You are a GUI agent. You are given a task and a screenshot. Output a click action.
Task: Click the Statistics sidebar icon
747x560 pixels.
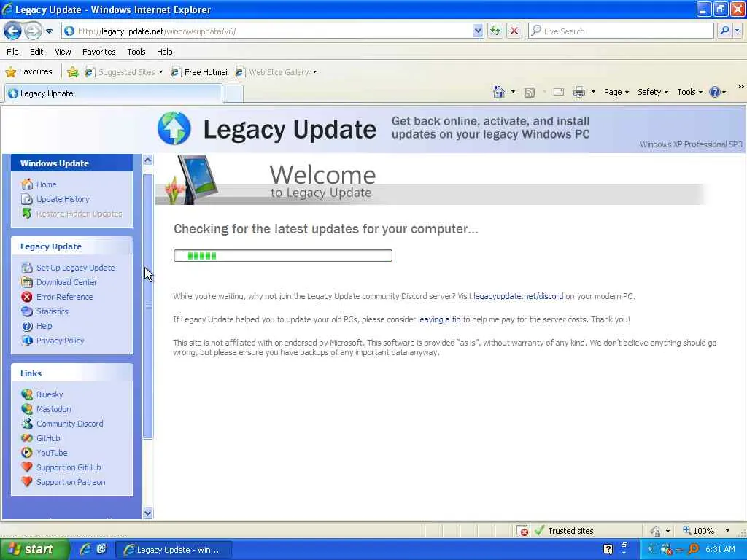(x=27, y=311)
